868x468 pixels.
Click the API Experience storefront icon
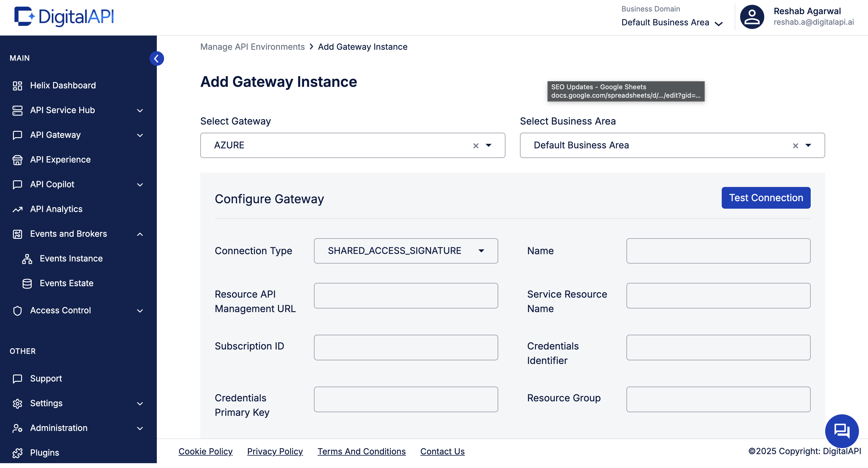tap(17, 160)
